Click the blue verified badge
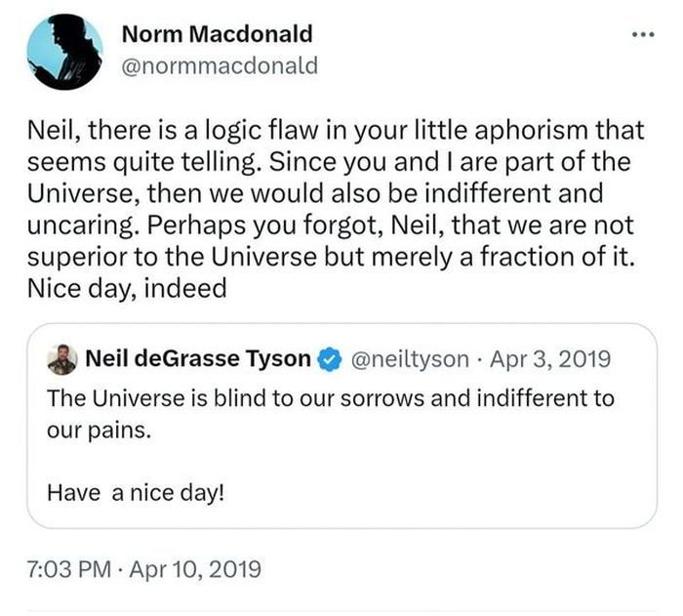 tap(329, 360)
